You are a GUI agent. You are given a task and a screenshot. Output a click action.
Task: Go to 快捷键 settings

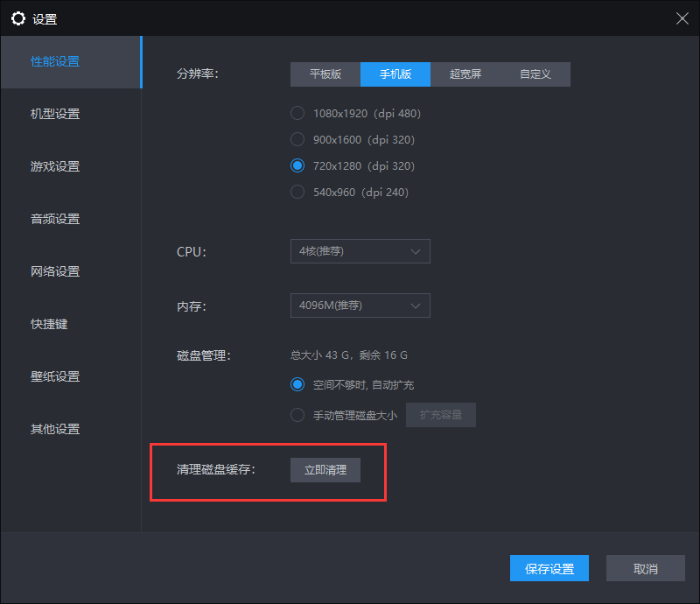49,324
